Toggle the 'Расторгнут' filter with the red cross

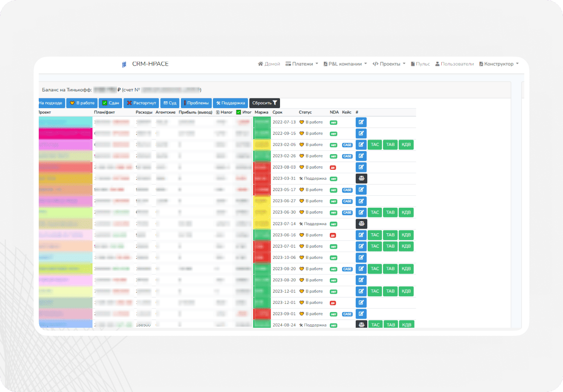click(x=141, y=103)
